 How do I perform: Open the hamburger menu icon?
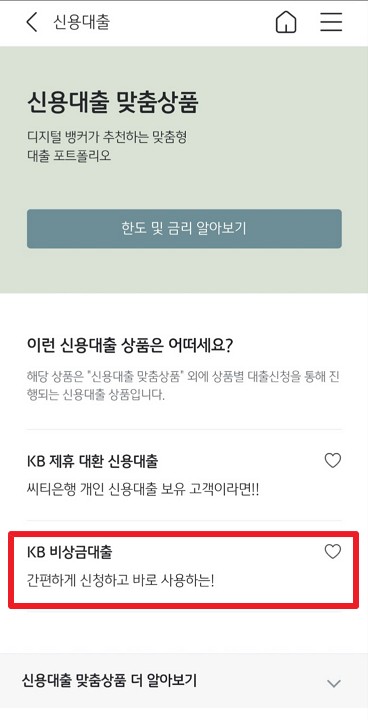click(x=331, y=22)
